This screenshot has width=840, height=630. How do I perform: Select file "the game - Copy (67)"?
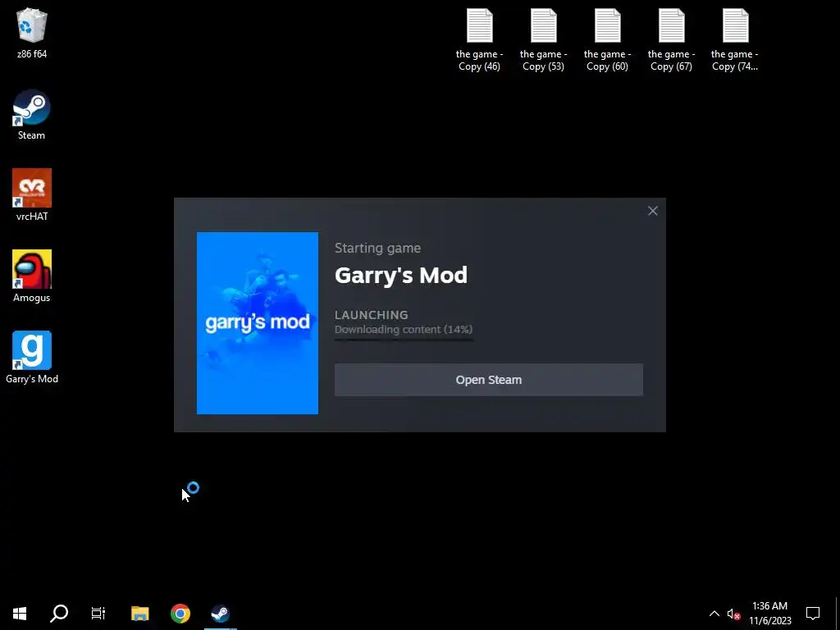click(671, 40)
